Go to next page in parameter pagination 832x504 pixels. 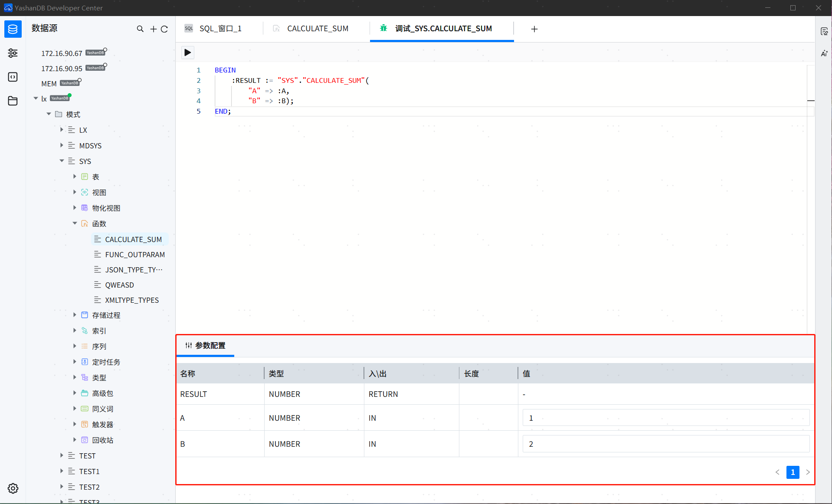tap(808, 472)
